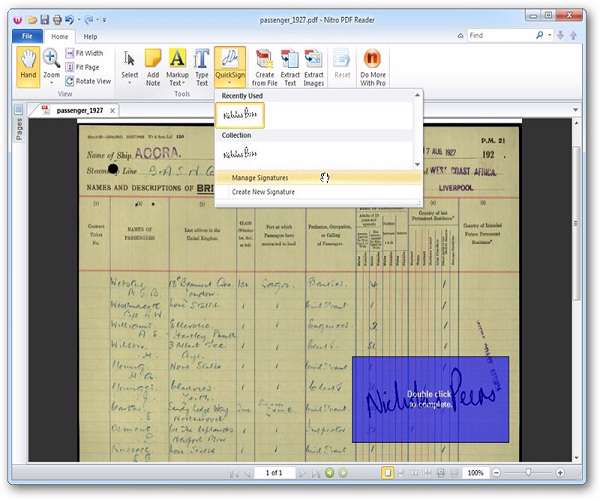600x500 pixels.
Task: Select the Type Text tool
Action: point(202,67)
